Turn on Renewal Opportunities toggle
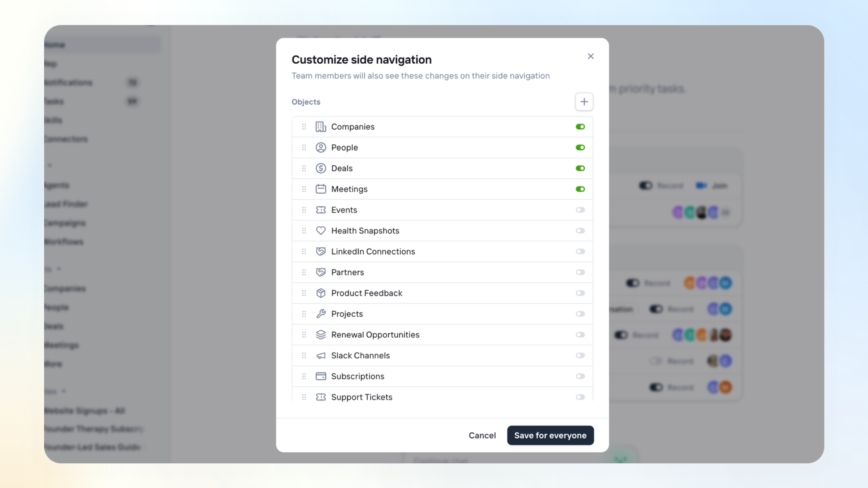 pyautogui.click(x=580, y=335)
